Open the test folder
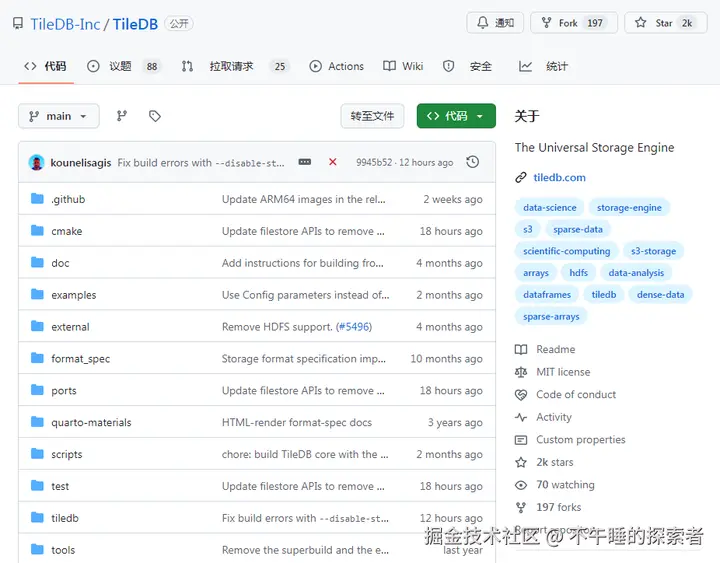 (60, 486)
